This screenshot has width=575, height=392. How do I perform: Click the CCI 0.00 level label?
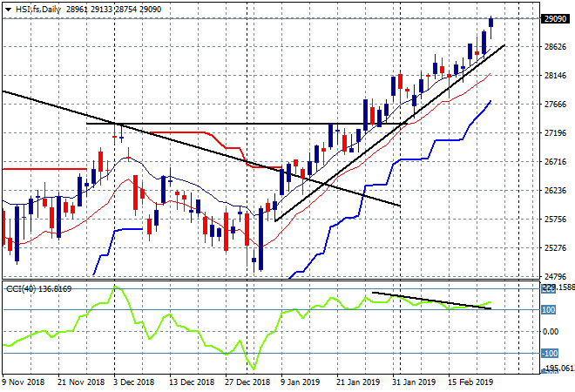click(x=551, y=332)
